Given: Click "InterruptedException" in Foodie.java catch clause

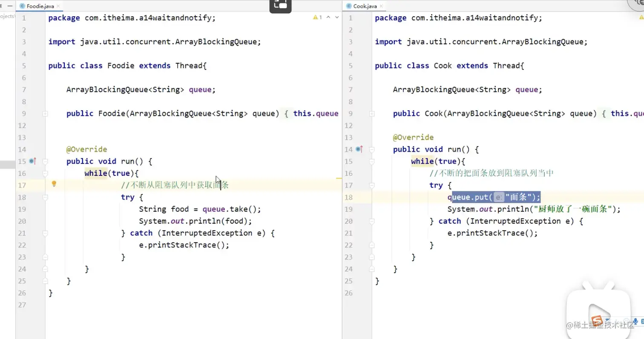Looking at the screenshot, I should click(207, 233).
